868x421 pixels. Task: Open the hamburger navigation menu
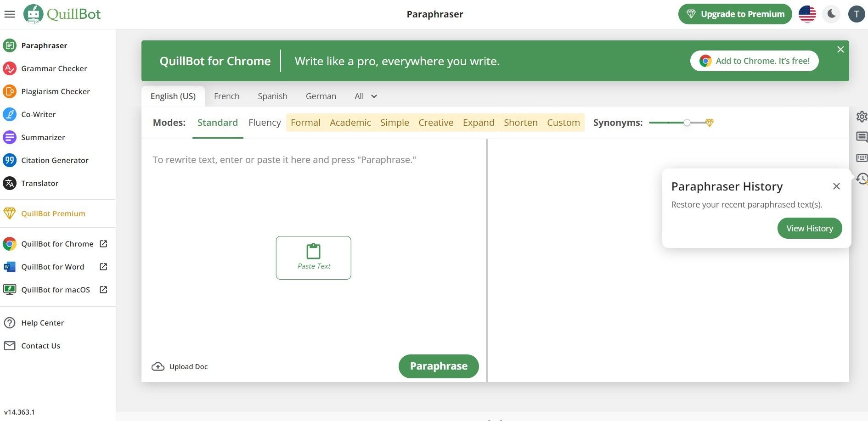tap(10, 14)
